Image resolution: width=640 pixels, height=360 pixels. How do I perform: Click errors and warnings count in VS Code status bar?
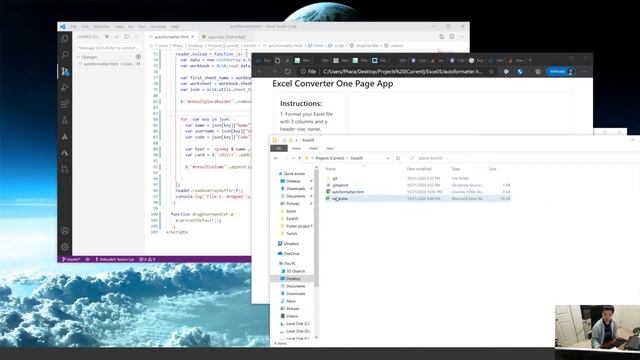tap(147, 259)
